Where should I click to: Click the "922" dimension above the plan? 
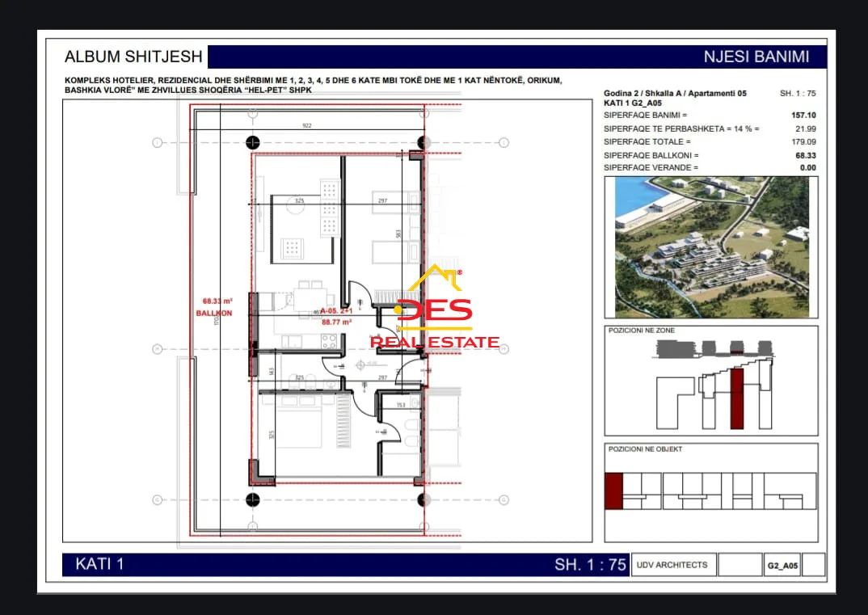306,125
